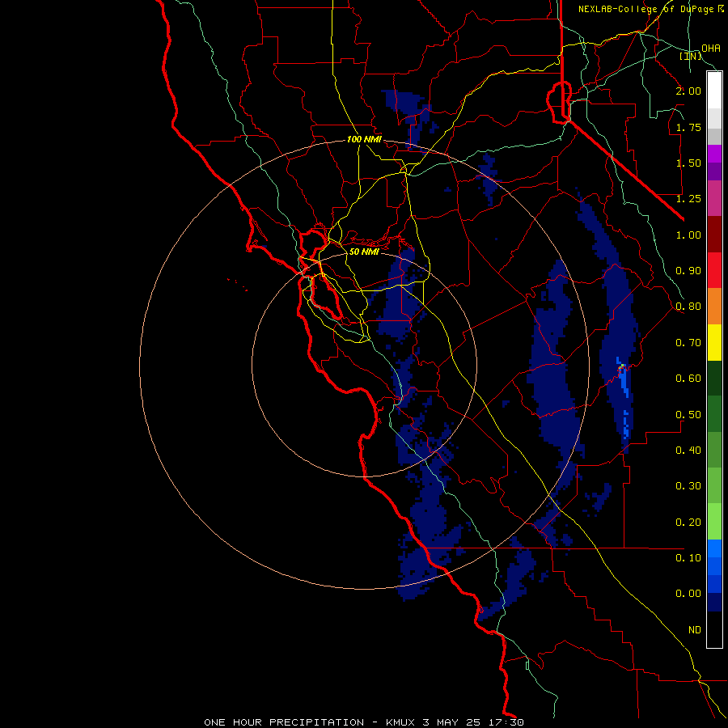728x728 pixels.
Task: Click the 50 NMI range ring label
Action: pos(364,252)
